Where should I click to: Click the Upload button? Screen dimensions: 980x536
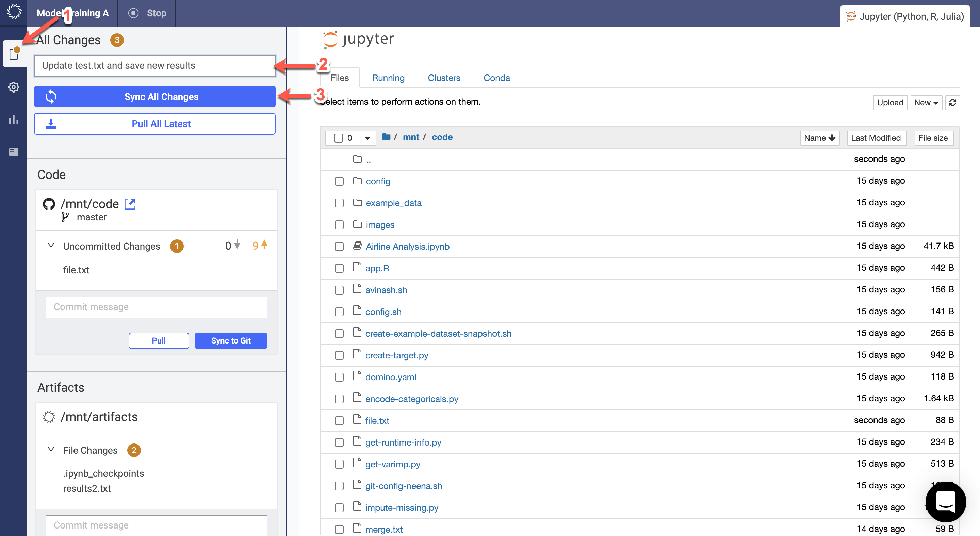pyautogui.click(x=890, y=103)
